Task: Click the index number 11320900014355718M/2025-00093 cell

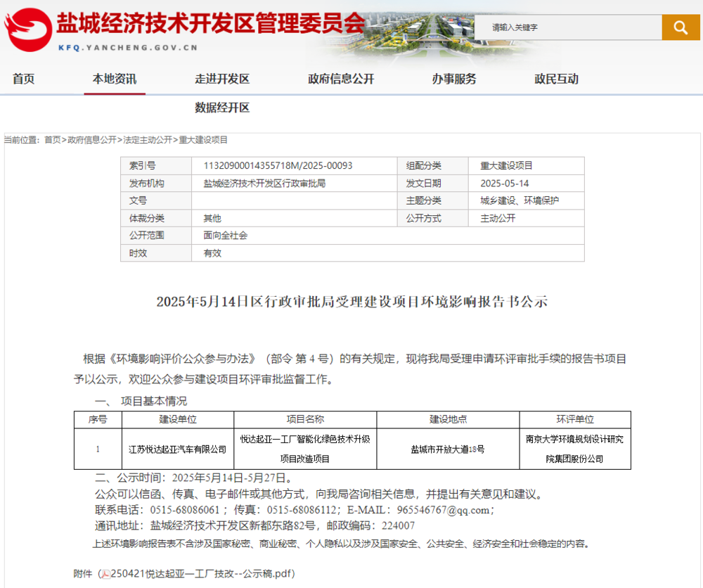Action: pos(278,166)
